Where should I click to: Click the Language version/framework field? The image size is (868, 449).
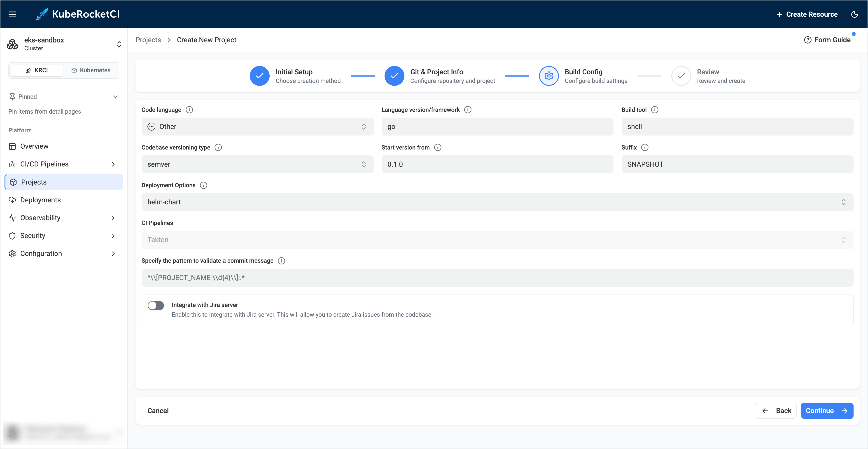point(497,126)
